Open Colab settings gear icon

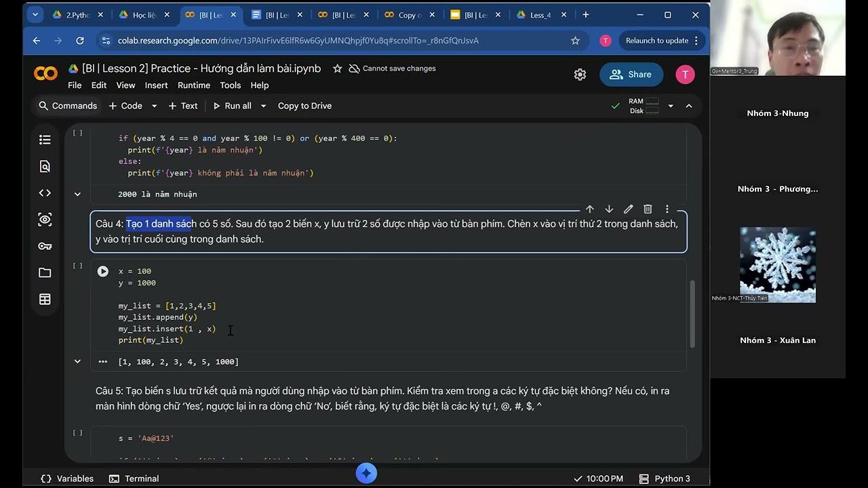click(x=580, y=75)
